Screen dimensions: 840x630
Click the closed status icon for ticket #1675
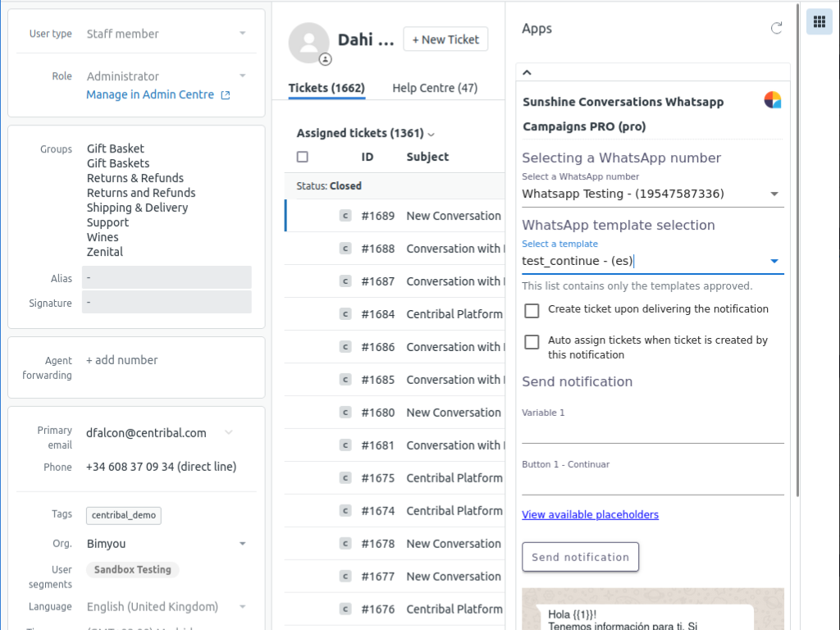(345, 478)
